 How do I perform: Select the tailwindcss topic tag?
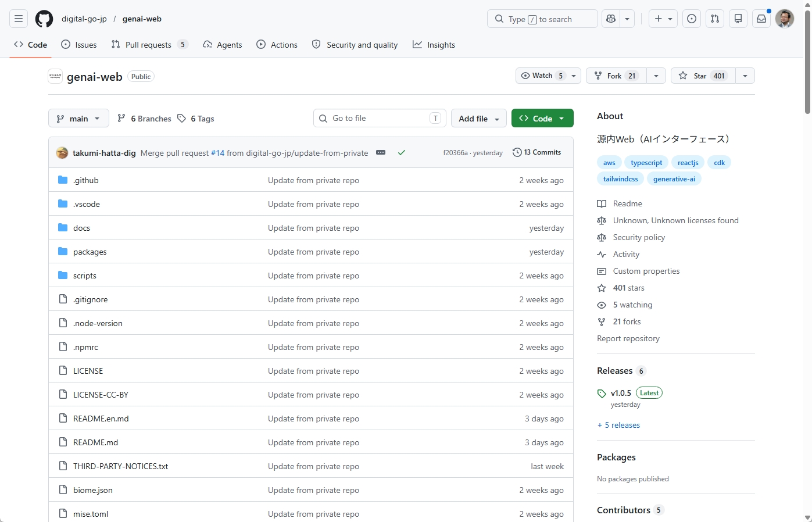tap(621, 179)
